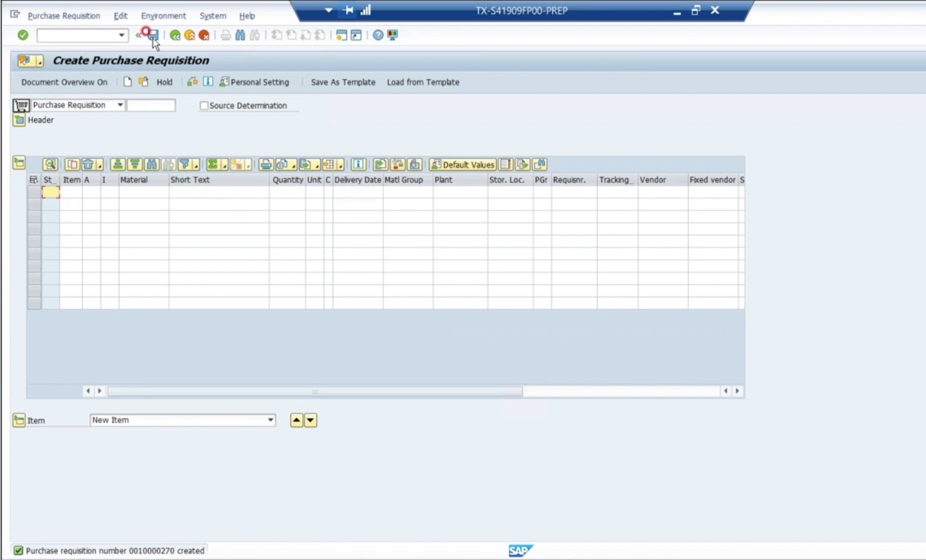Click the Delete trash icon in grid toolbar
The height and width of the screenshot is (560, 926).
point(88,164)
